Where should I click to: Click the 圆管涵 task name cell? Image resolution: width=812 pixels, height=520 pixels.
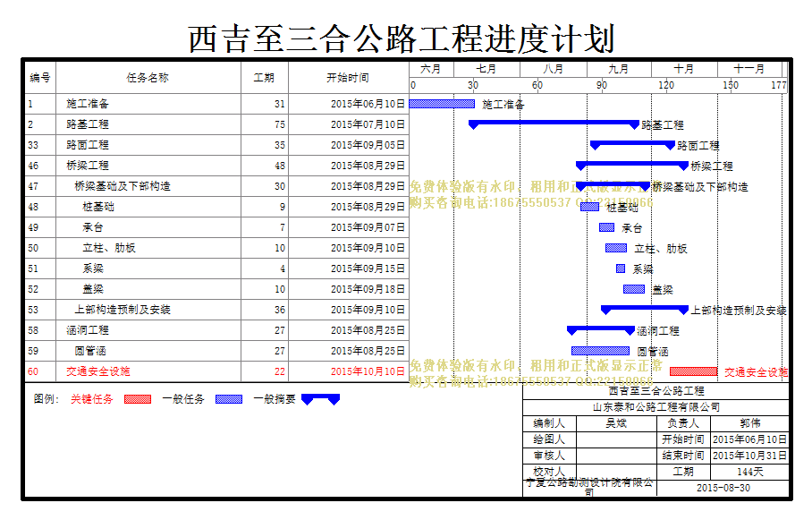[x=148, y=351]
